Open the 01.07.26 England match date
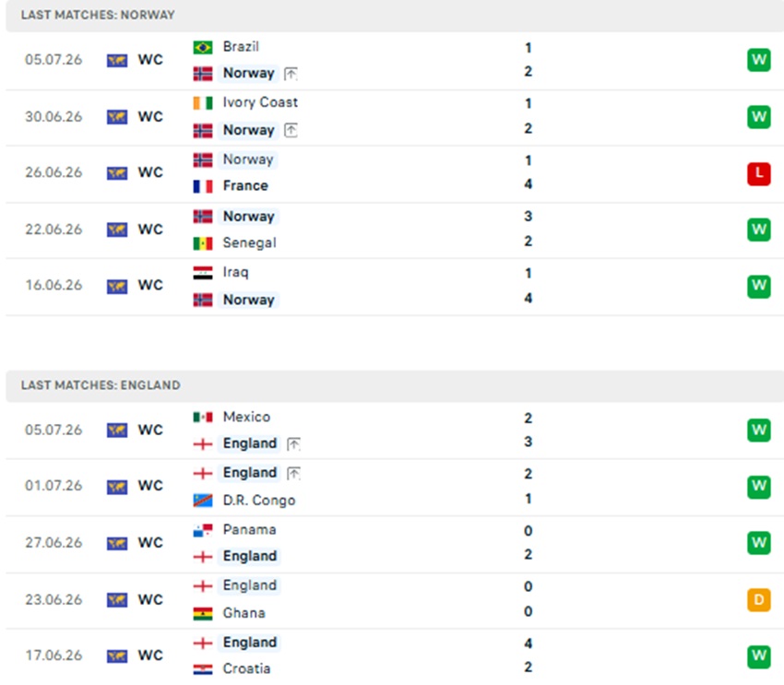Viewport: 784px width, 685px height. tap(53, 486)
